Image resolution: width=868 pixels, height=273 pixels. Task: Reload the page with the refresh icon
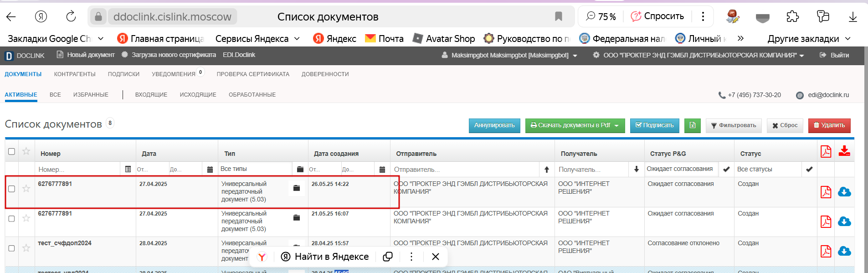(x=71, y=17)
